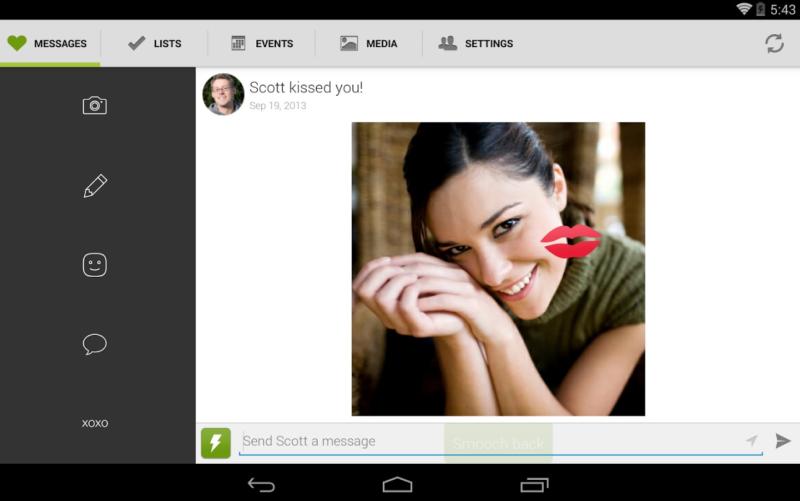Open the kissed photo of the woman
800x501 pixels.
tap(498, 268)
